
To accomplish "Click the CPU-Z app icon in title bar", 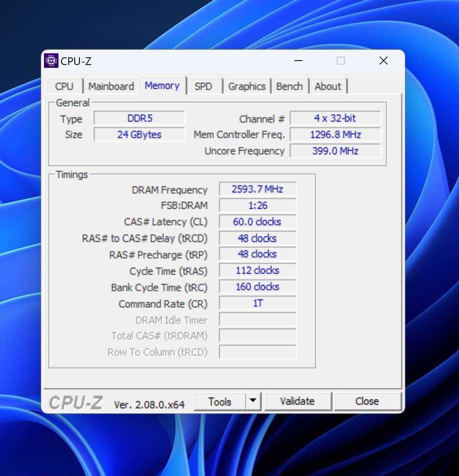I will tap(51, 61).
